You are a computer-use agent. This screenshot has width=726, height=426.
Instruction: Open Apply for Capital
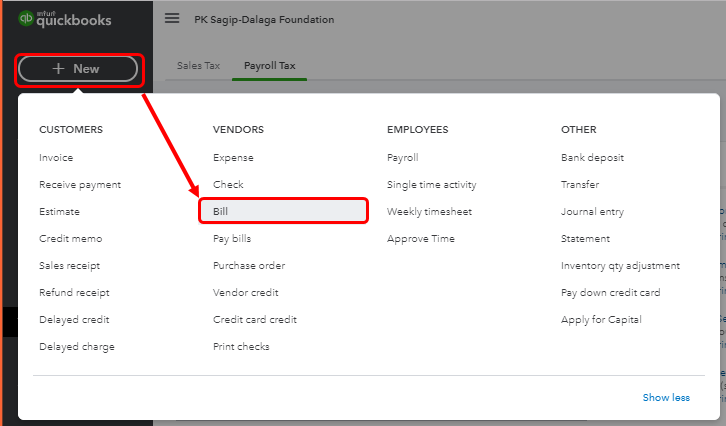coord(601,320)
